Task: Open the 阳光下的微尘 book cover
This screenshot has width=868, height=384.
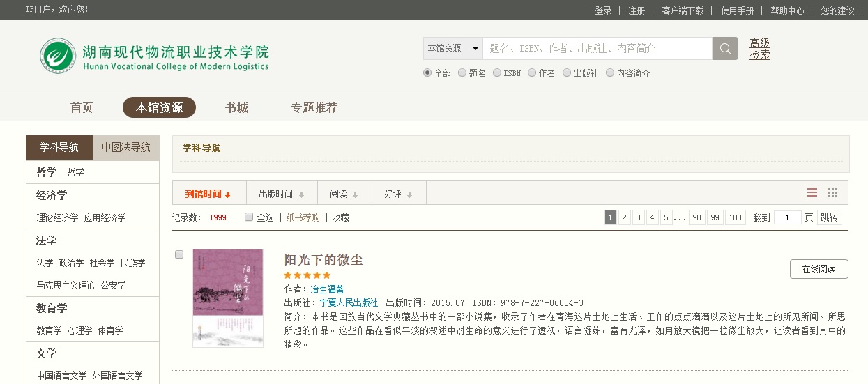Action: [228, 298]
